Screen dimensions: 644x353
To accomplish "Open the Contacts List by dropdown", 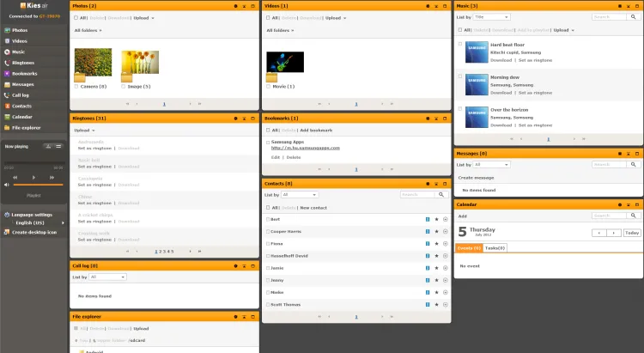I will pos(299,195).
